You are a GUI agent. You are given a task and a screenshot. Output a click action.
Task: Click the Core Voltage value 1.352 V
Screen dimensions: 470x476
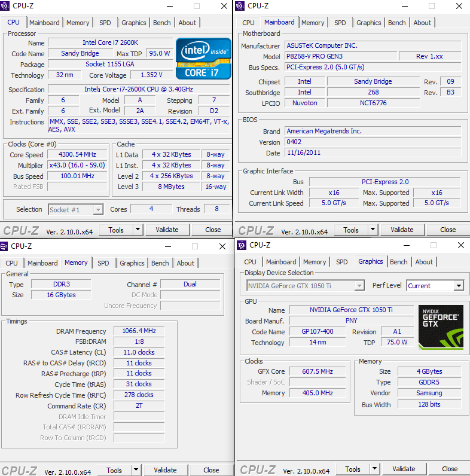151,75
